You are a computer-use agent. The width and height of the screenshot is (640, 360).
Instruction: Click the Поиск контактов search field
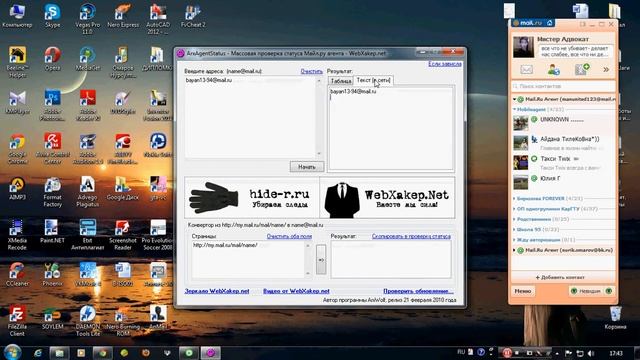(563, 86)
